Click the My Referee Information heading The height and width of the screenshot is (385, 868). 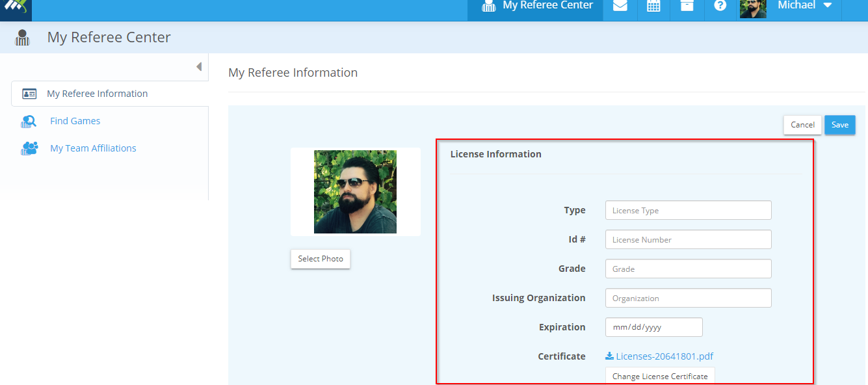point(293,73)
